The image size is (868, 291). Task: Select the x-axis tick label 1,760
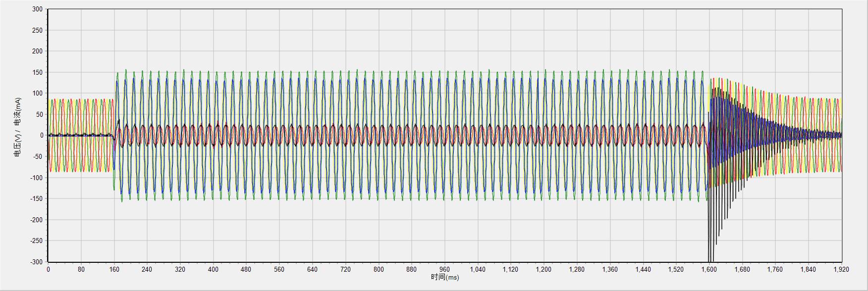pos(775,270)
